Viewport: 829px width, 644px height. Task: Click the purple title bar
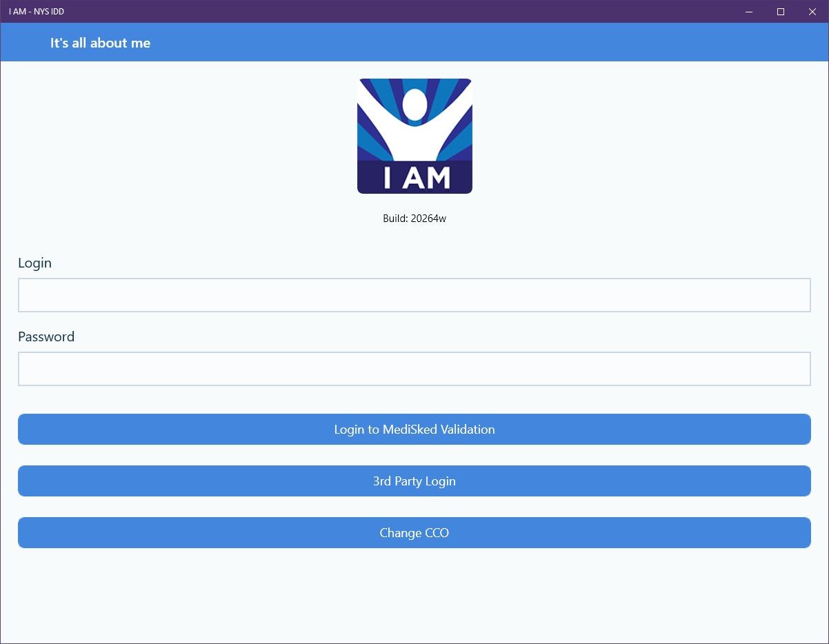click(414, 11)
